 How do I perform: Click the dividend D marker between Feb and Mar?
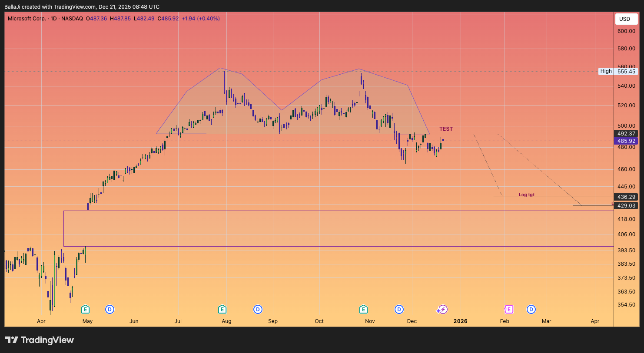click(531, 309)
